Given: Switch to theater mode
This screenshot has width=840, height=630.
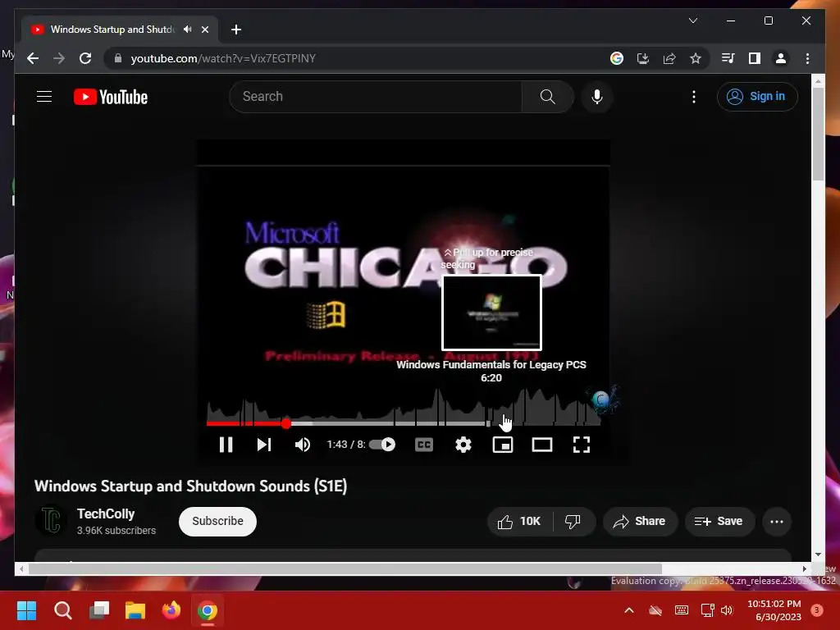Looking at the screenshot, I should (x=542, y=445).
